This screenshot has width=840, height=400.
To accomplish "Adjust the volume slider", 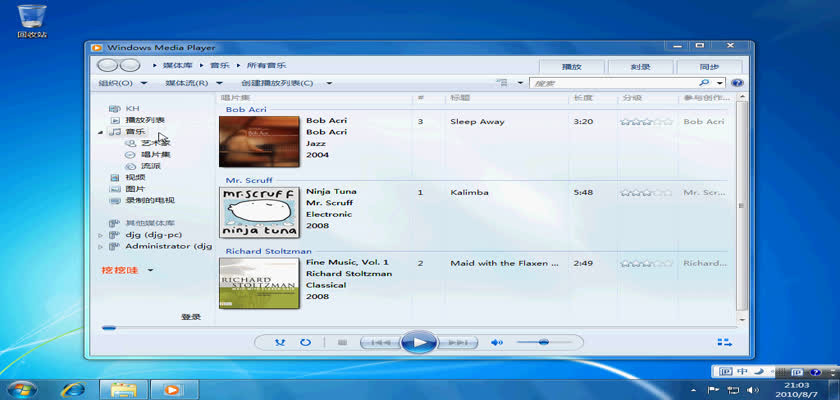I will (x=543, y=342).
